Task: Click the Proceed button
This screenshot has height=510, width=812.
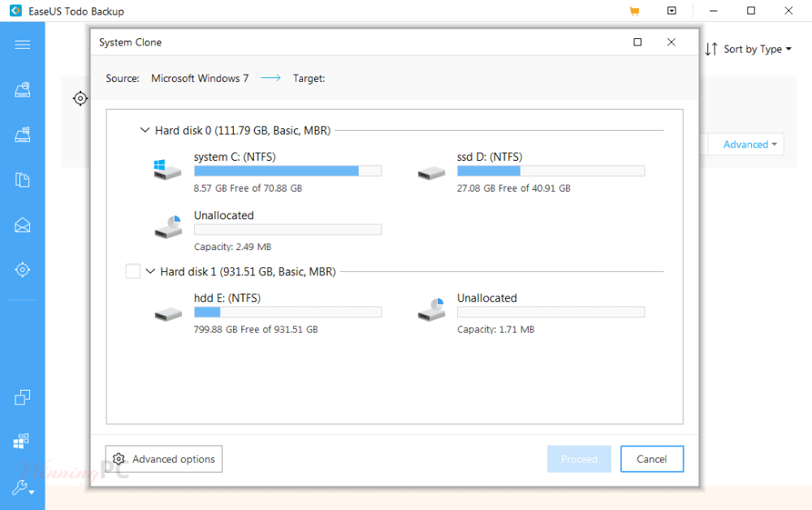Action: (x=579, y=459)
